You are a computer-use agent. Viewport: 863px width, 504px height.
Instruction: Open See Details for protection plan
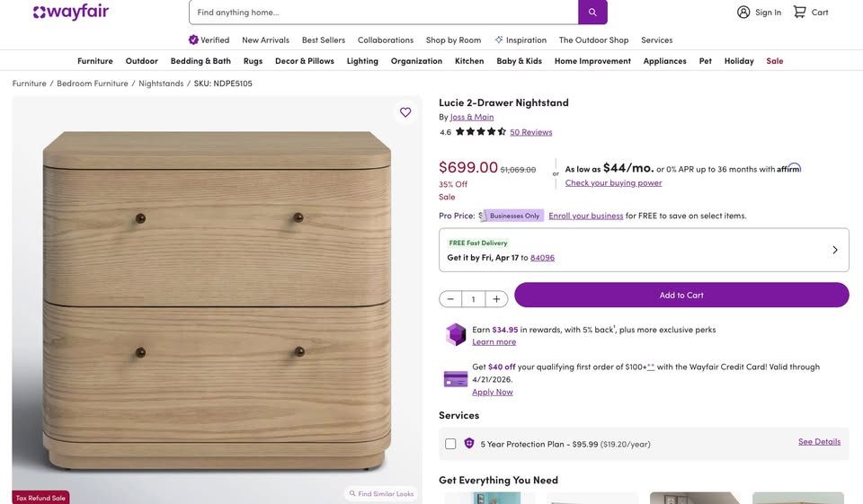pos(819,441)
